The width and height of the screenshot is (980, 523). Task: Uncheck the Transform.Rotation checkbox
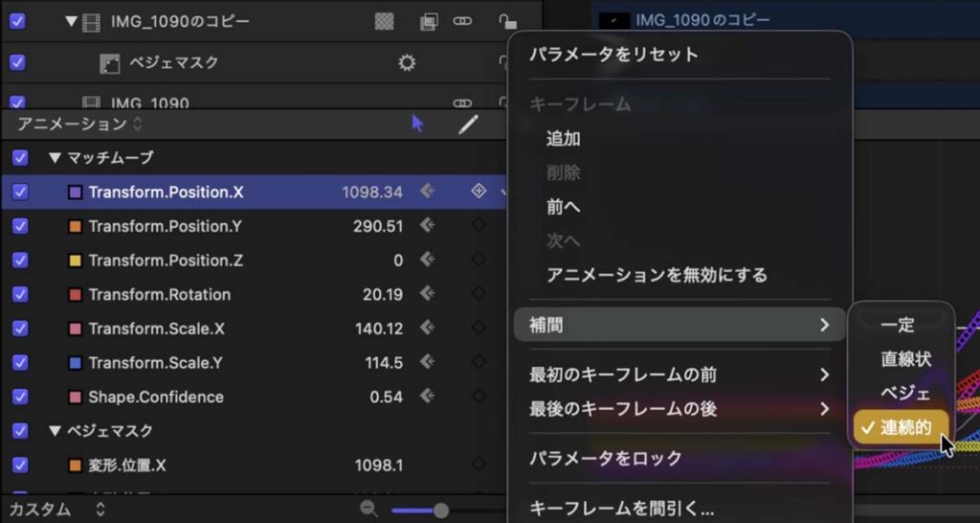point(19,294)
